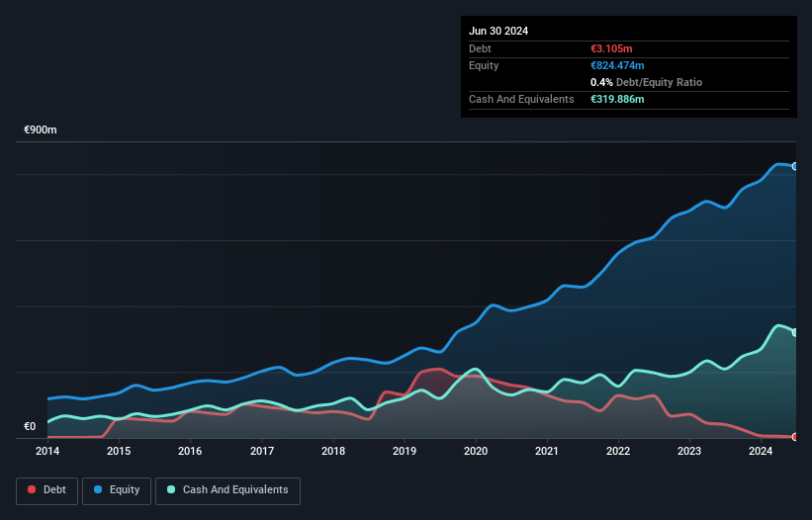This screenshot has height=520, width=812.
Task: Click the Debt value €3.105m in tooltip
Action: click(x=611, y=48)
